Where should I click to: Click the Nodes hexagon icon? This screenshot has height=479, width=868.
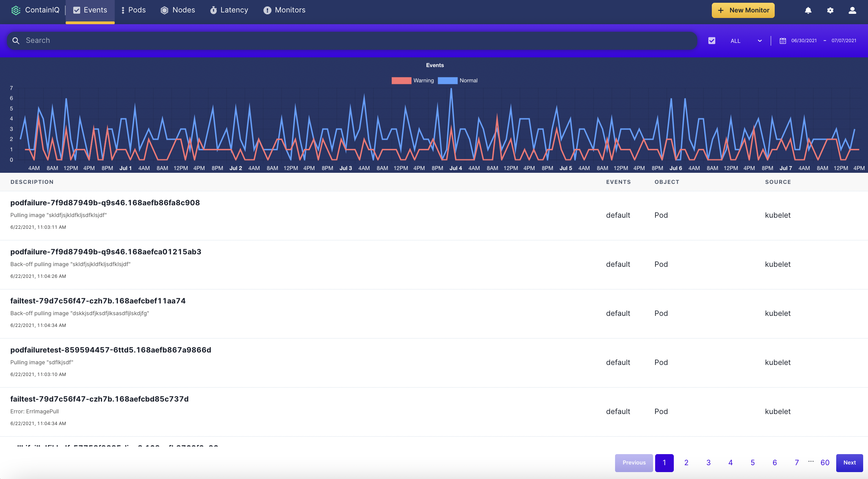pos(165,10)
